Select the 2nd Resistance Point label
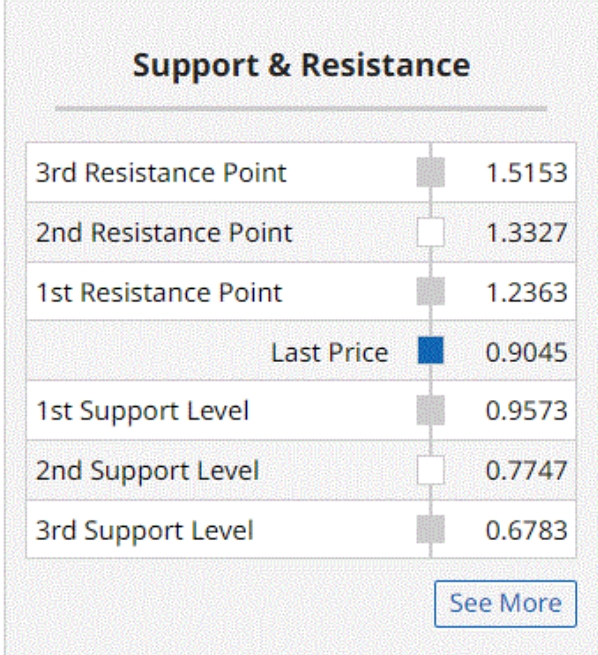598x655 pixels. 164,232
